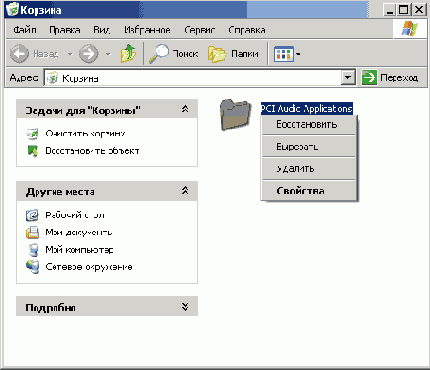
Task: Choose Свойства in context menu
Action: pos(309,191)
